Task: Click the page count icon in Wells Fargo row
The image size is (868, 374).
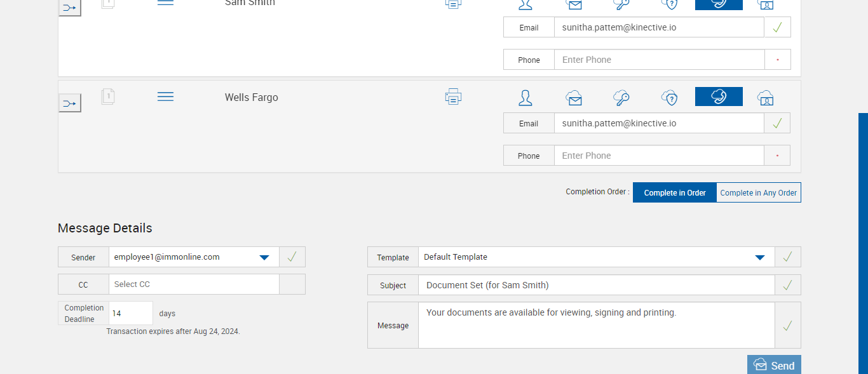Action: tap(108, 97)
